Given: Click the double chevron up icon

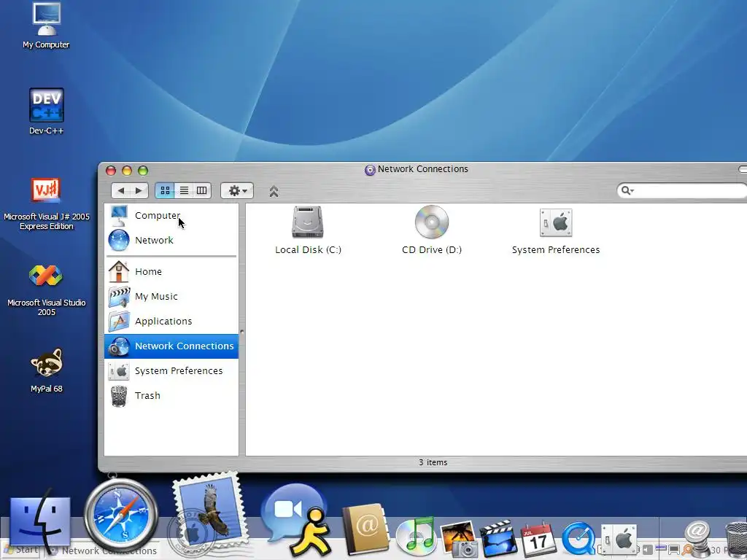Looking at the screenshot, I should (x=274, y=192).
